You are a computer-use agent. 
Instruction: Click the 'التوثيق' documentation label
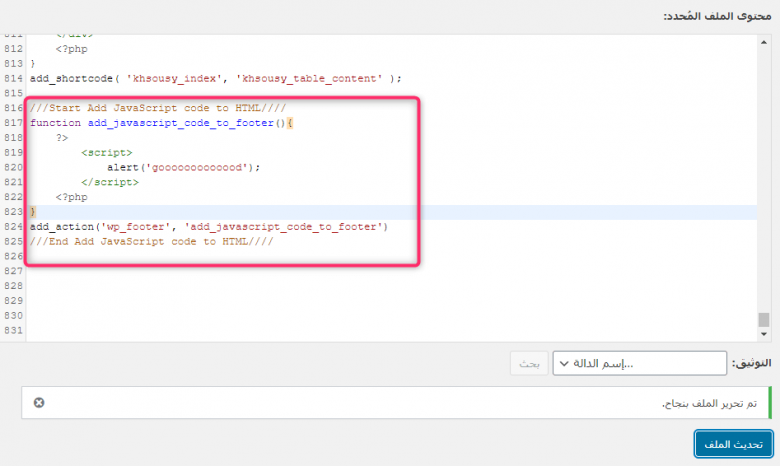pos(751,363)
